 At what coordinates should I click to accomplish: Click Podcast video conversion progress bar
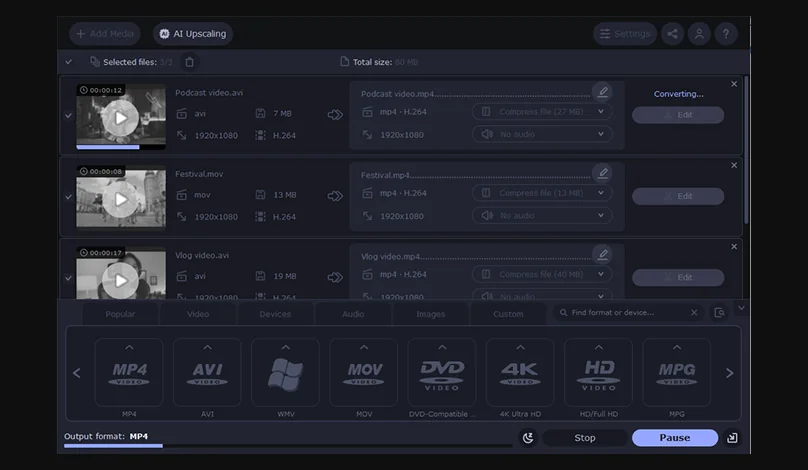tap(121, 147)
